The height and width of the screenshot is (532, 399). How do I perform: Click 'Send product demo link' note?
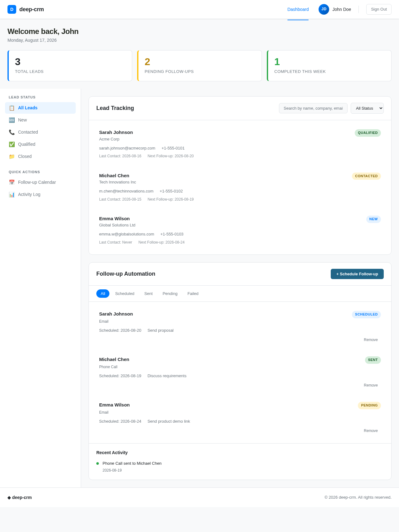point(169,421)
